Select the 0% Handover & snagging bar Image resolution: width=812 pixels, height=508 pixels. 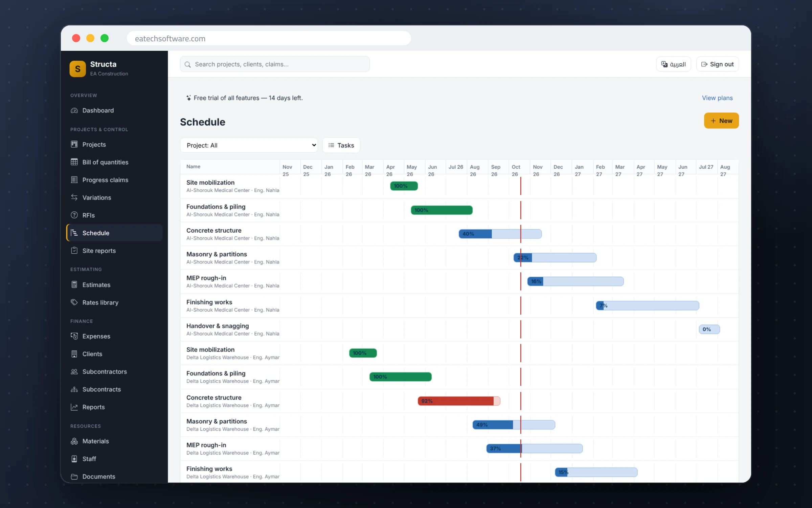coord(709,329)
